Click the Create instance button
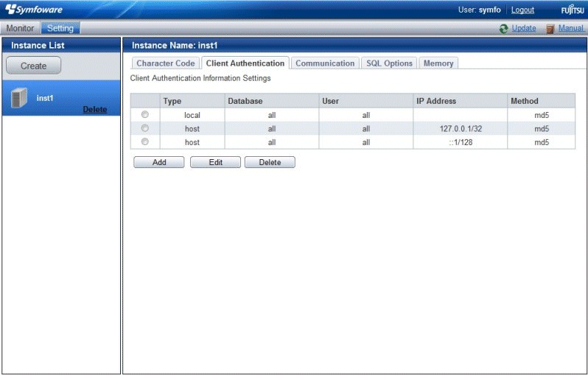 tap(33, 66)
